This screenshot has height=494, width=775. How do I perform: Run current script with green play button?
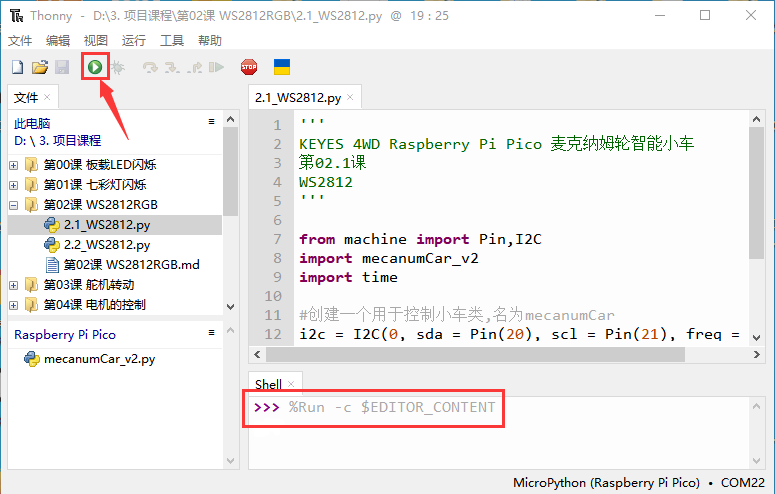click(95, 67)
